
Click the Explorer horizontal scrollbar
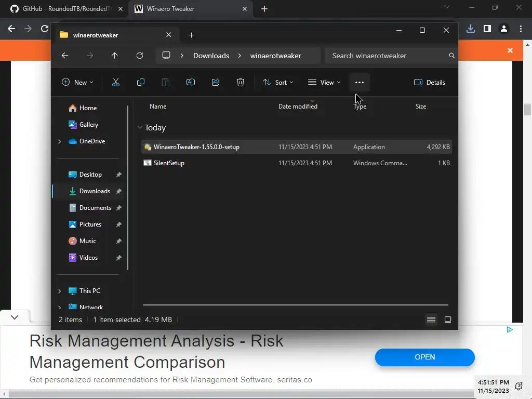coord(296,304)
